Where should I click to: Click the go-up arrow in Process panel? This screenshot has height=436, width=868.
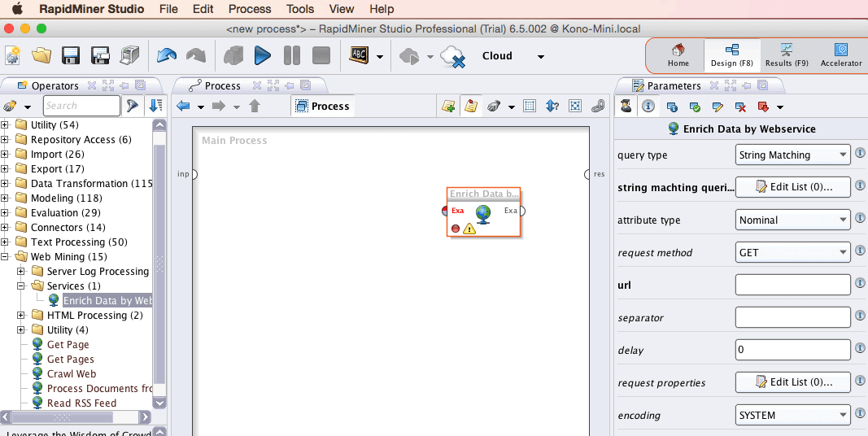tap(254, 107)
